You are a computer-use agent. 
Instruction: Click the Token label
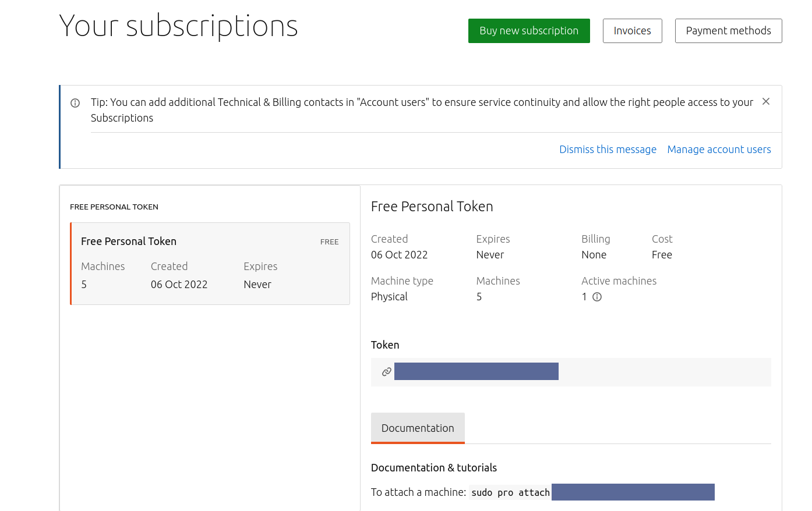click(385, 345)
